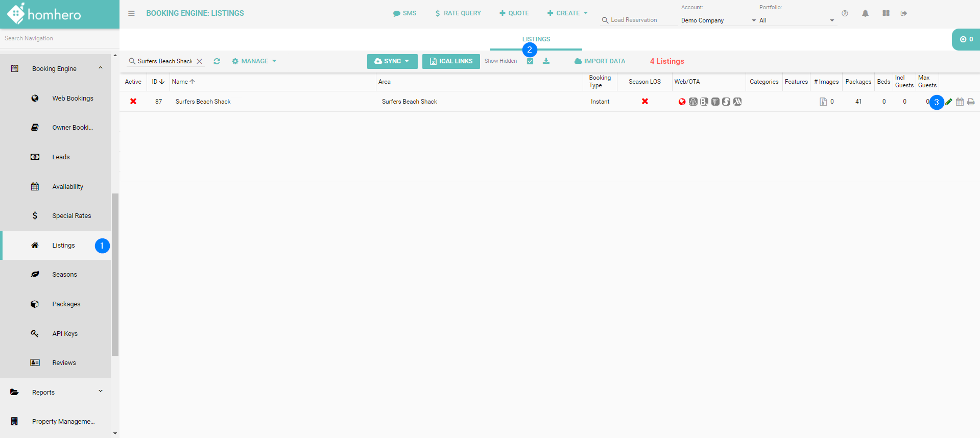Toggle the Active status red X
The width and height of the screenshot is (980, 438).
coord(133,102)
